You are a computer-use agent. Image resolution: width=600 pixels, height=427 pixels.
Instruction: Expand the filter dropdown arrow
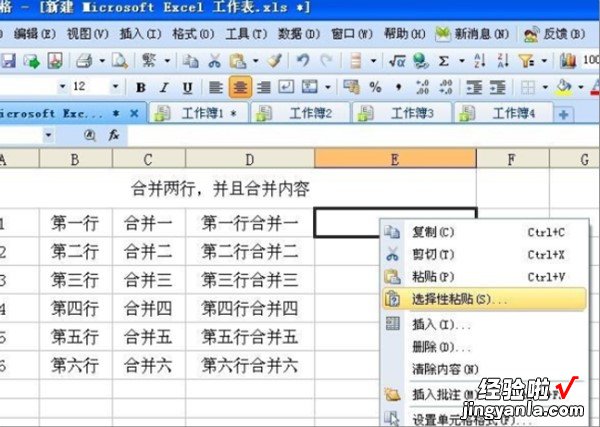click(544, 60)
